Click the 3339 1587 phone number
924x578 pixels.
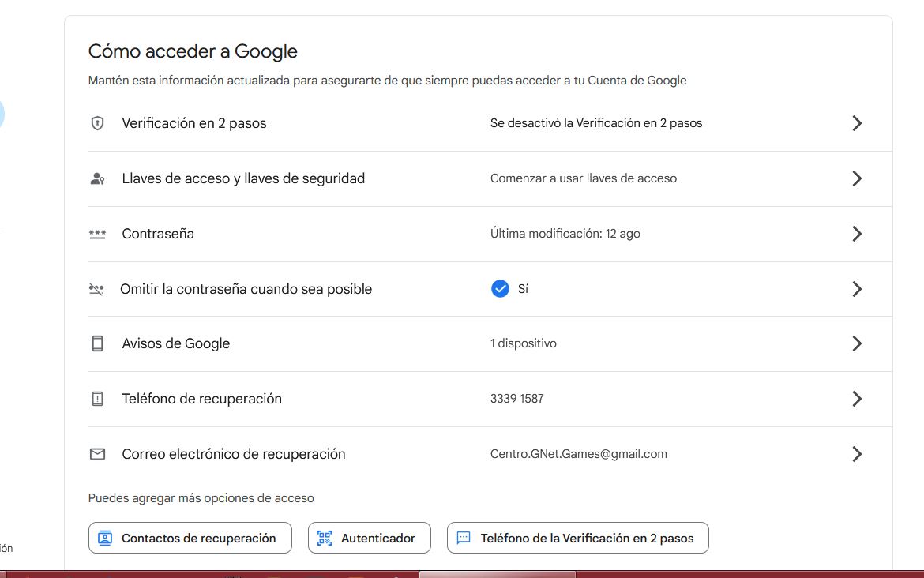click(x=516, y=399)
